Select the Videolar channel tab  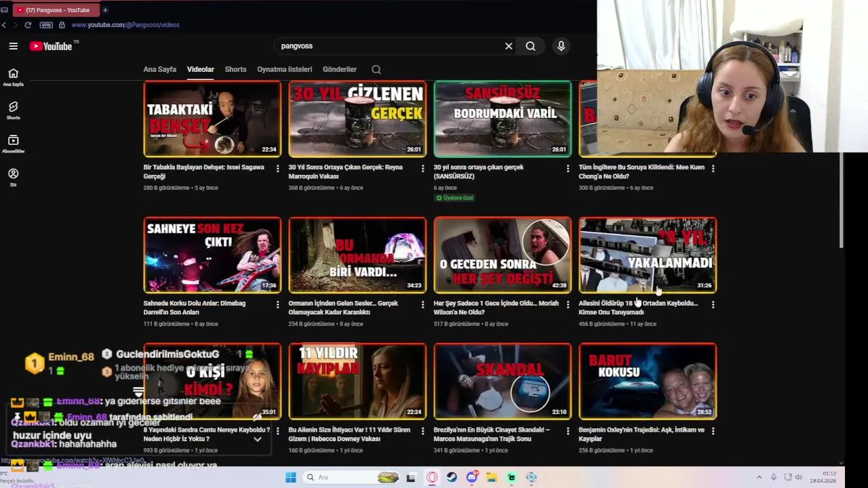pos(201,69)
